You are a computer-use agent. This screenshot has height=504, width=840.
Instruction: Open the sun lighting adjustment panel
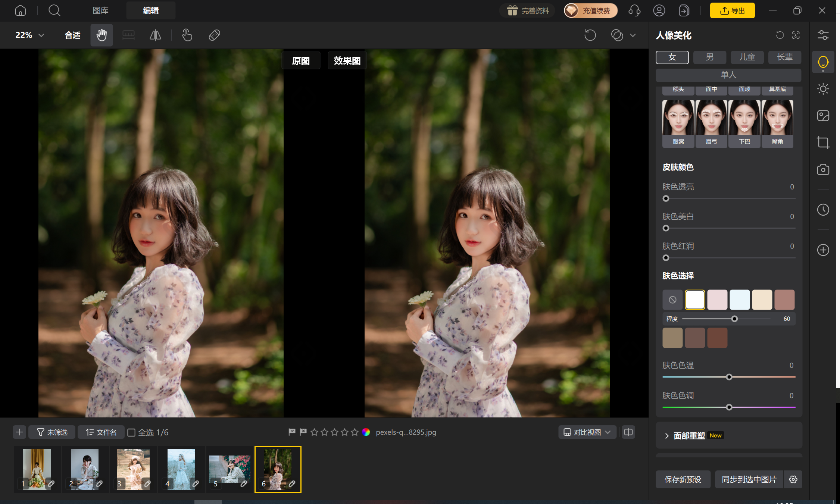823,89
